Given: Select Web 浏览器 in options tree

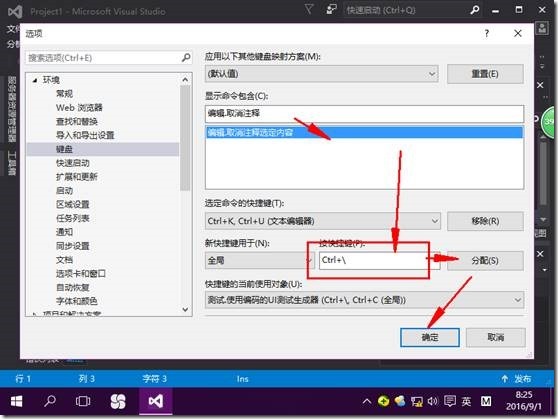Looking at the screenshot, I should (79, 108).
